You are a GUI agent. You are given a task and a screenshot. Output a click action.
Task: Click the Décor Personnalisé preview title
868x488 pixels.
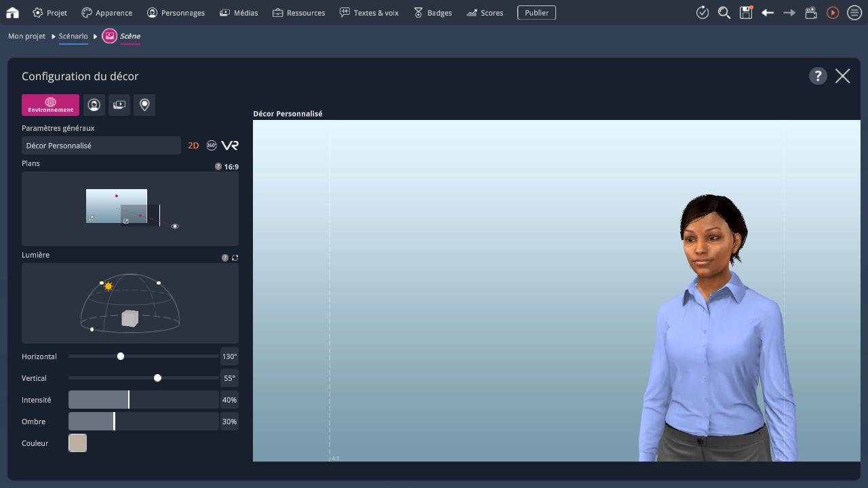point(288,114)
